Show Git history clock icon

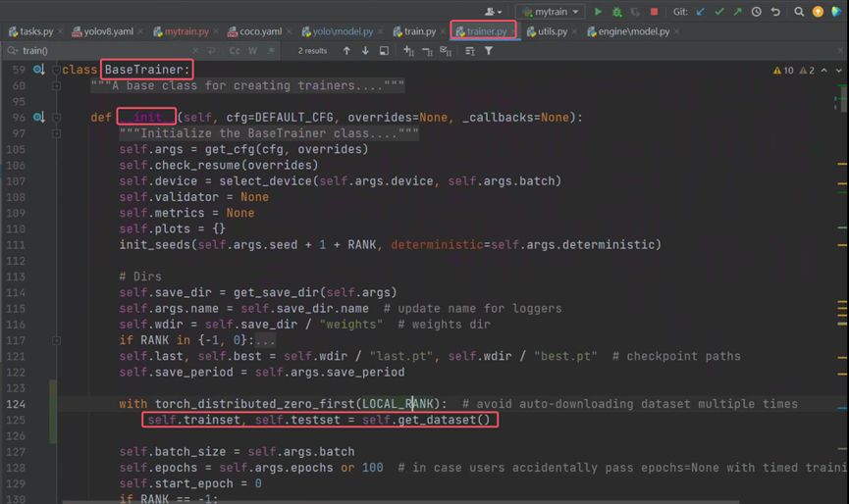[757, 12]
